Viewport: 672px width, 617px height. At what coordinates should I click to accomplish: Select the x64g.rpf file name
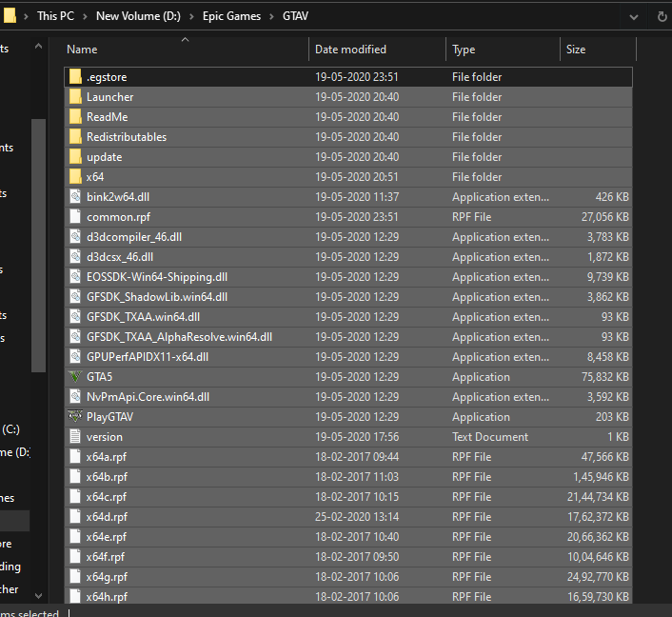tap(107, 577)
